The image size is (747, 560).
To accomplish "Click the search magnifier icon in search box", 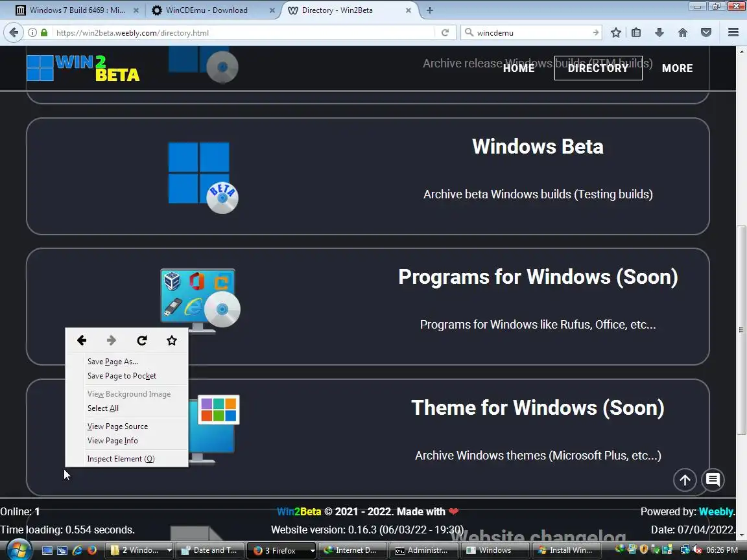I will 469,32.
